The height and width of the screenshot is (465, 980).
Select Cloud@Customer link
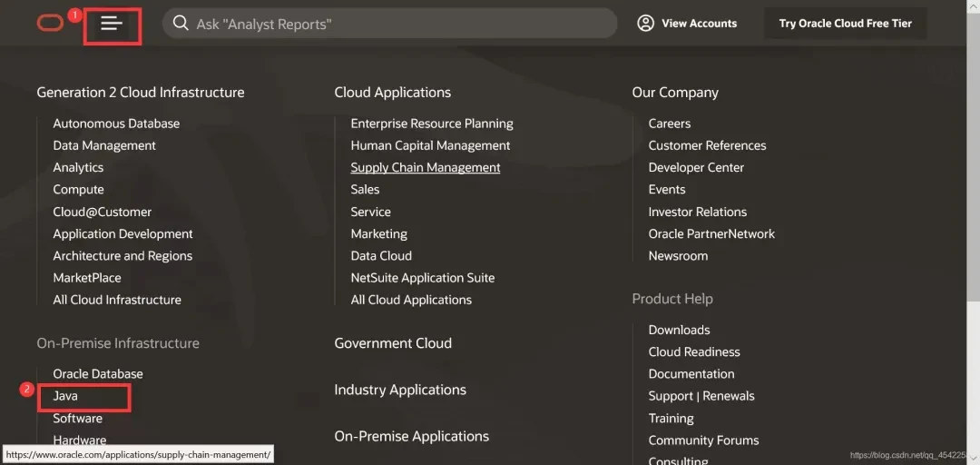[102, 212]
